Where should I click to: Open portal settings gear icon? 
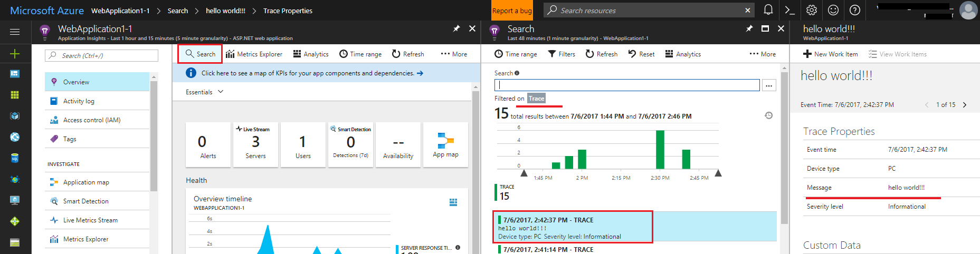pyautogui.click(x=812, y=10)
